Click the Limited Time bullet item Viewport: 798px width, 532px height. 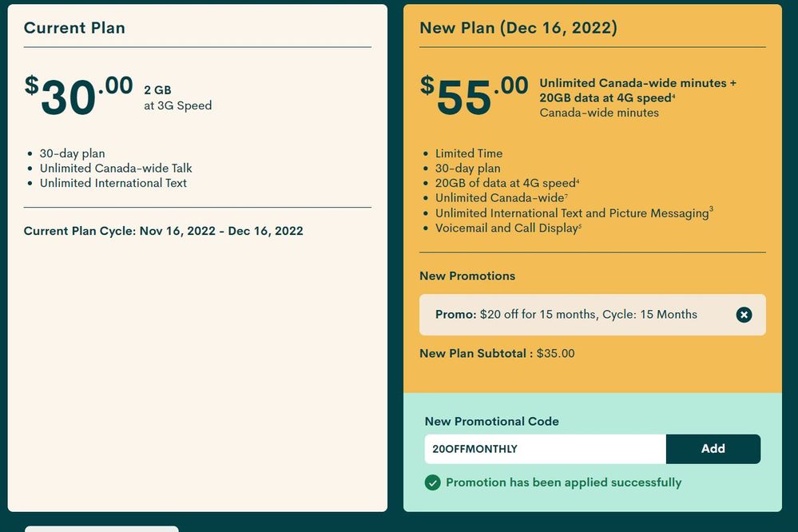click(469, 153)
